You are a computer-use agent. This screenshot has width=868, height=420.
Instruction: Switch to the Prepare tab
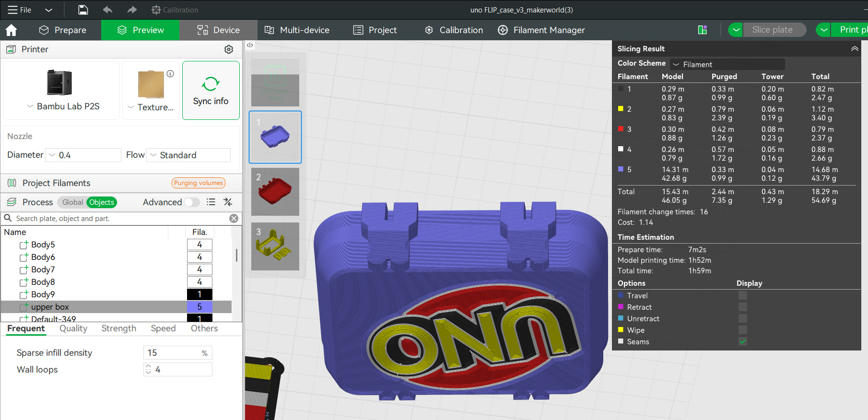pyautogui.click(x=62, y=30)
